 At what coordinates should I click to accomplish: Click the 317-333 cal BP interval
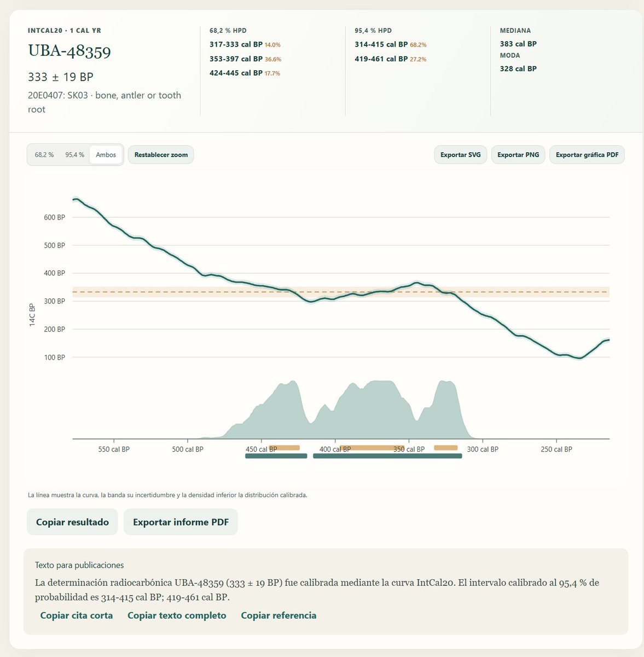coord(236,45)
